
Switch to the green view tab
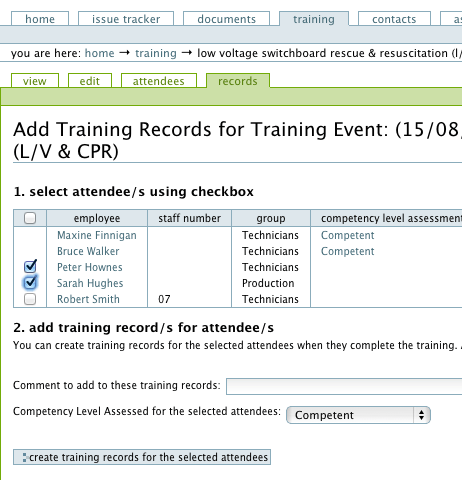click(35, 81)
